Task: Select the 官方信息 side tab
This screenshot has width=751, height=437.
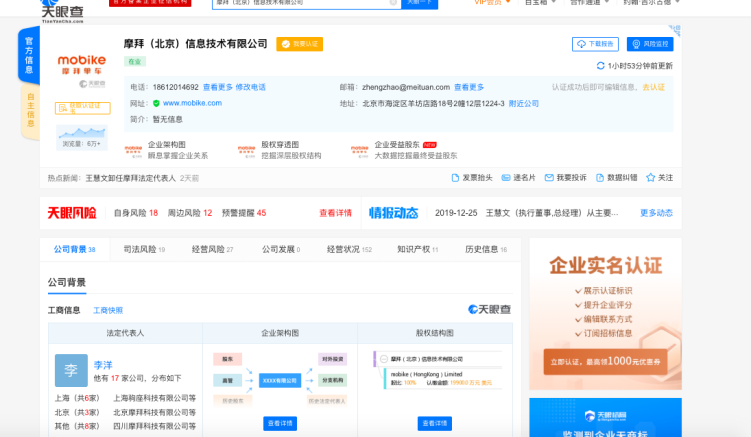Action: click(x=29, y=55)
